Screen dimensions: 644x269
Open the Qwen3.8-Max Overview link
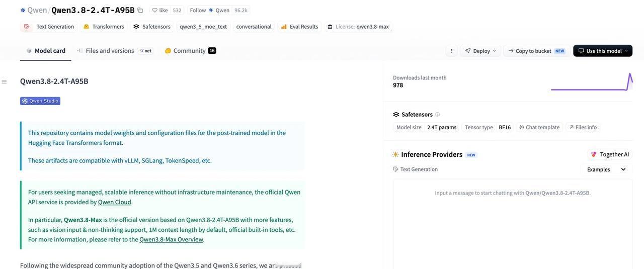click(x=172, y=239)
